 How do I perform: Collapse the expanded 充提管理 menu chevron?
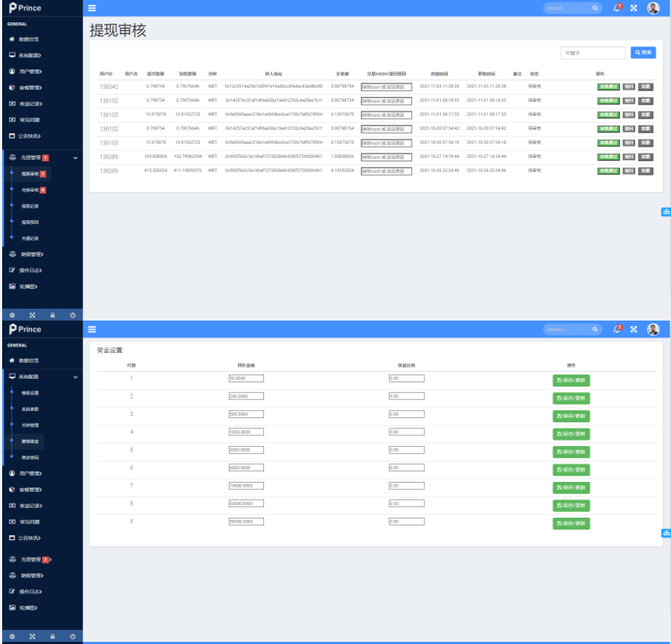(x=75, y=157)
